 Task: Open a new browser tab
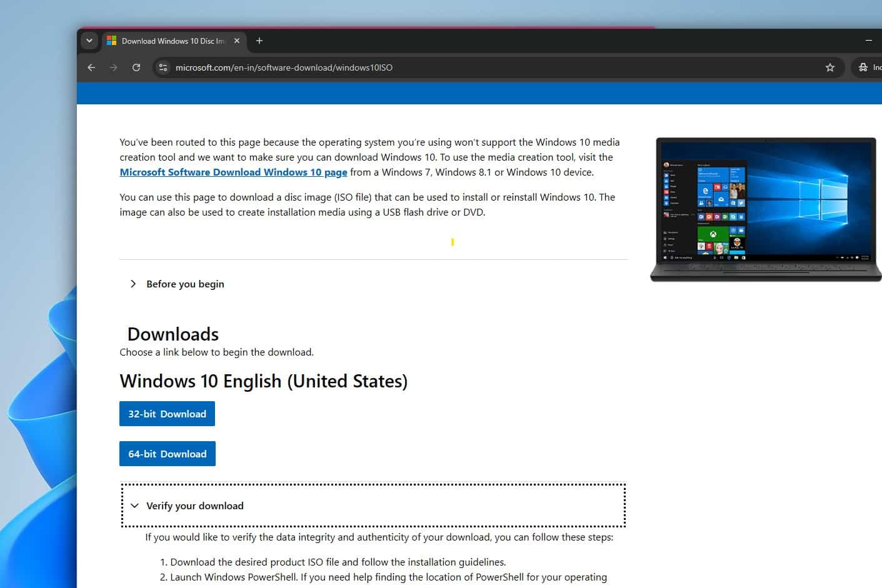coord(259,41)
